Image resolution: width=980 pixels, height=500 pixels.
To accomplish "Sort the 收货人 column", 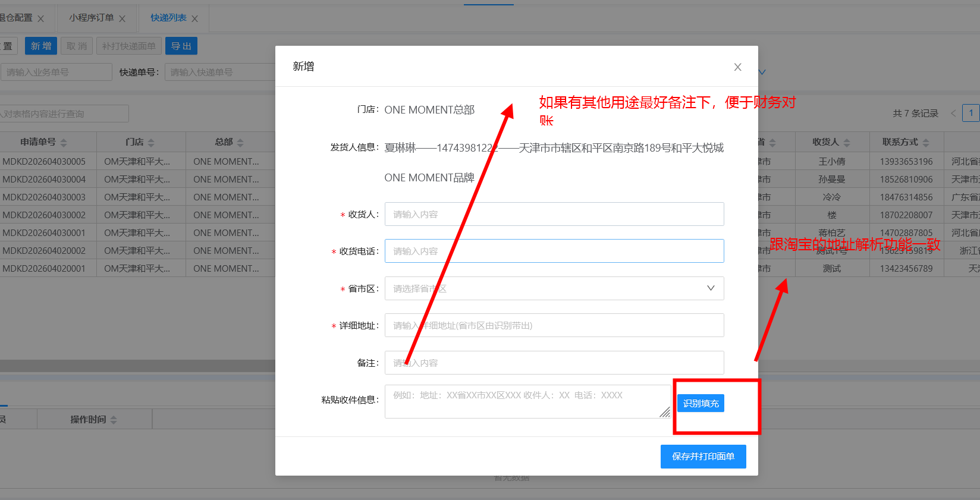I will tap(847, 143).
